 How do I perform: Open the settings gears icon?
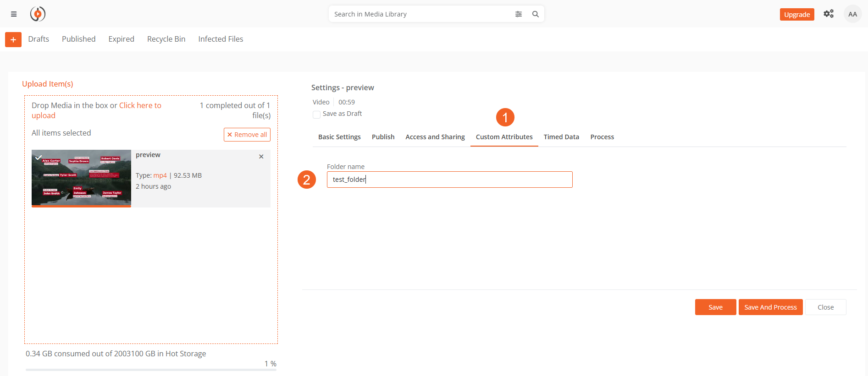[x=828, y=14]
